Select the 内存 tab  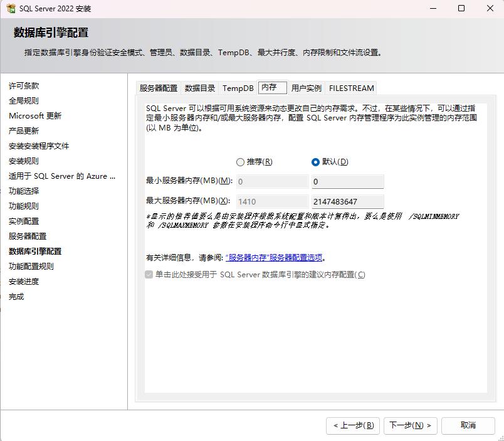[270, 87]
